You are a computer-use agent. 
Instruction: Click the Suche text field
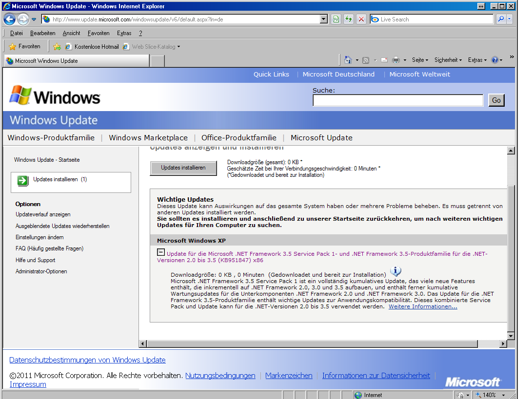coord(398,100)
